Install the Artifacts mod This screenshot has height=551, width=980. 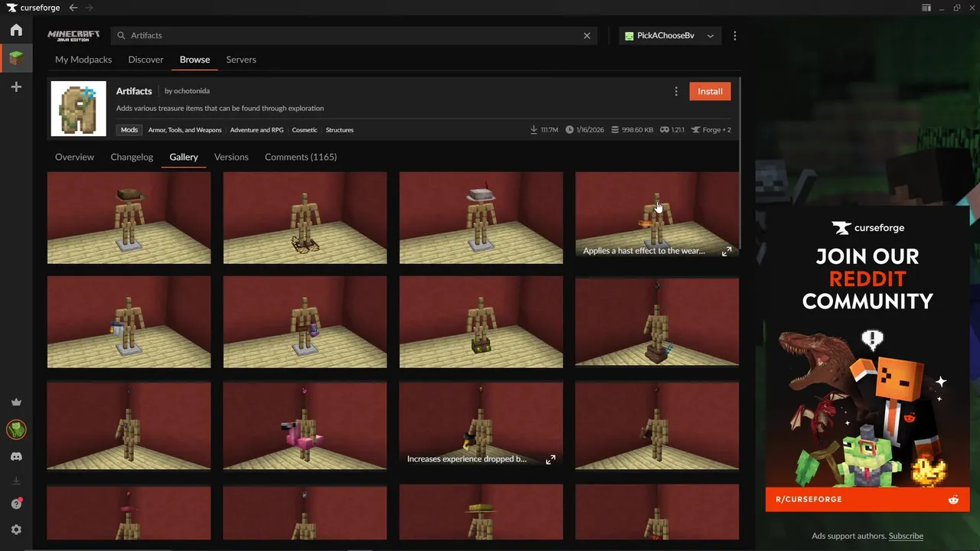[x=710, y=92]
